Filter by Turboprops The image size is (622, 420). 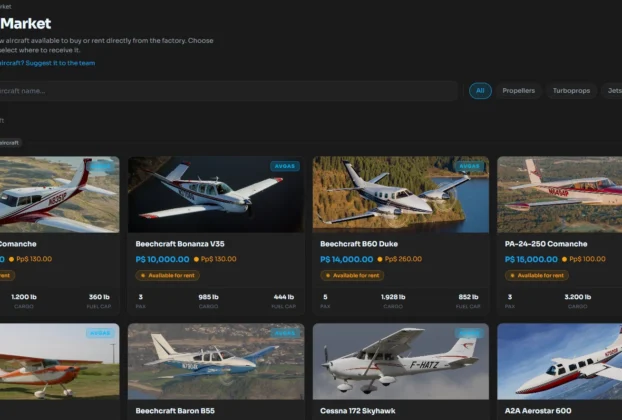[x=571, y=91]
